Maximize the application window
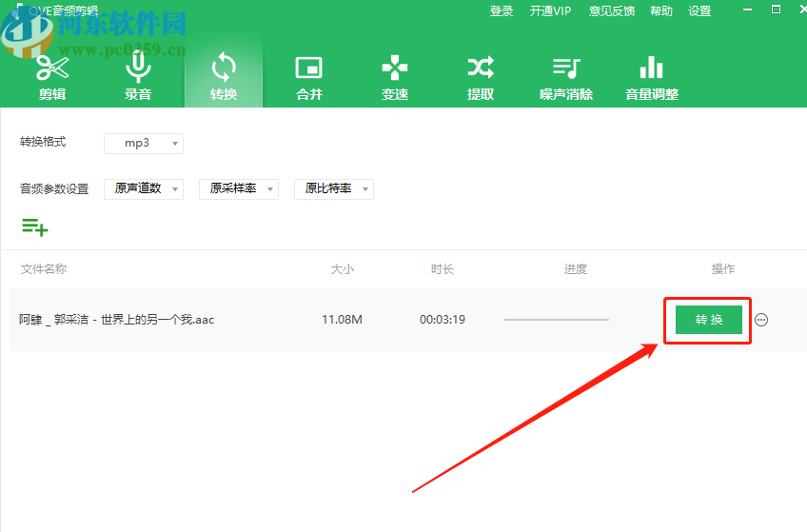This screenshot has width=807, height=532. point(776,10)
